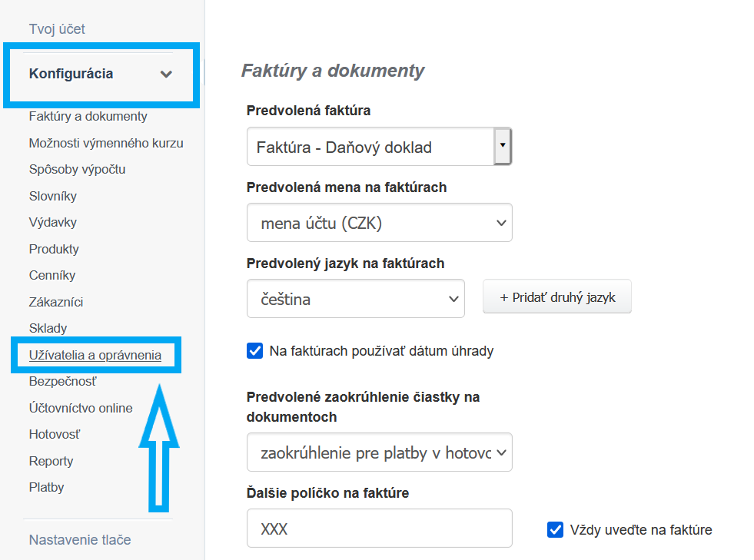Expand the mena účtu (CZK) dropdown

click(x=379, y=223)
